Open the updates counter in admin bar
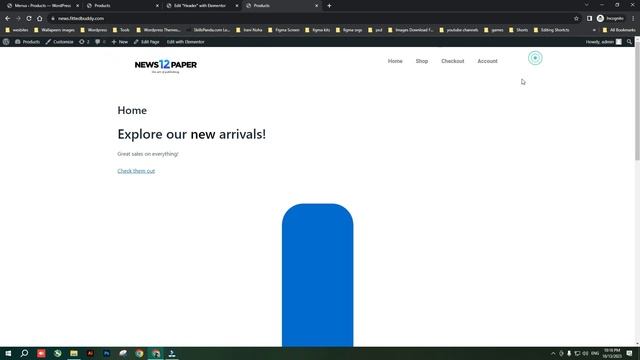Screen dimensions: 640x360 (84, 42)
